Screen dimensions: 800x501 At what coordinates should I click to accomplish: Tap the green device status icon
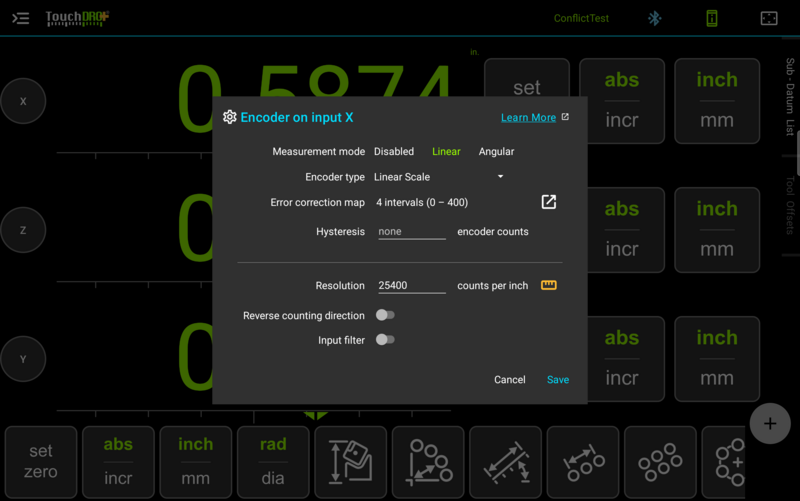tap(712, 18)
